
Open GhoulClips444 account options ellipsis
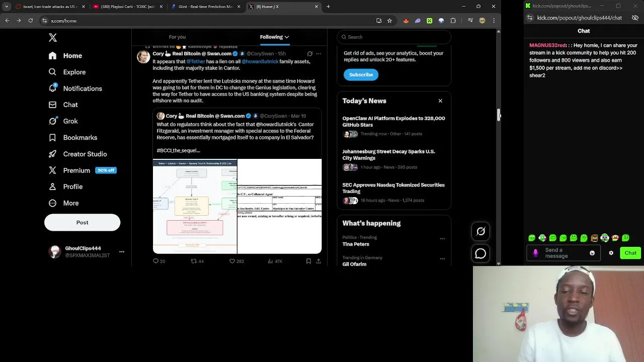pos(121,251)
